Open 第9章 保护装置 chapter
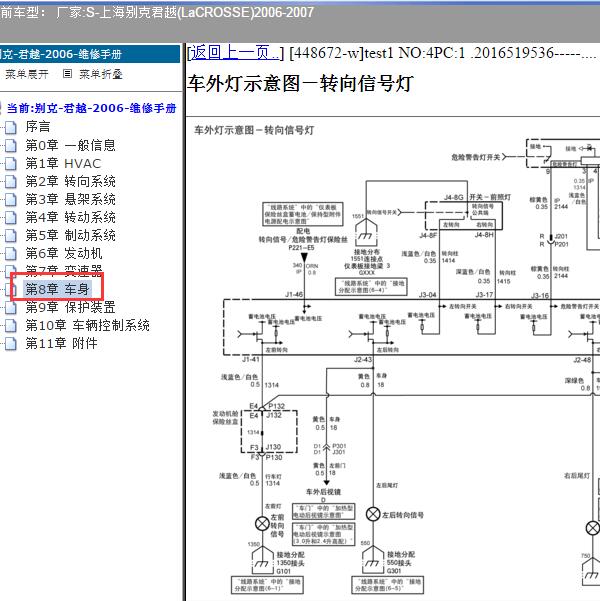 [x=70, y=307]
